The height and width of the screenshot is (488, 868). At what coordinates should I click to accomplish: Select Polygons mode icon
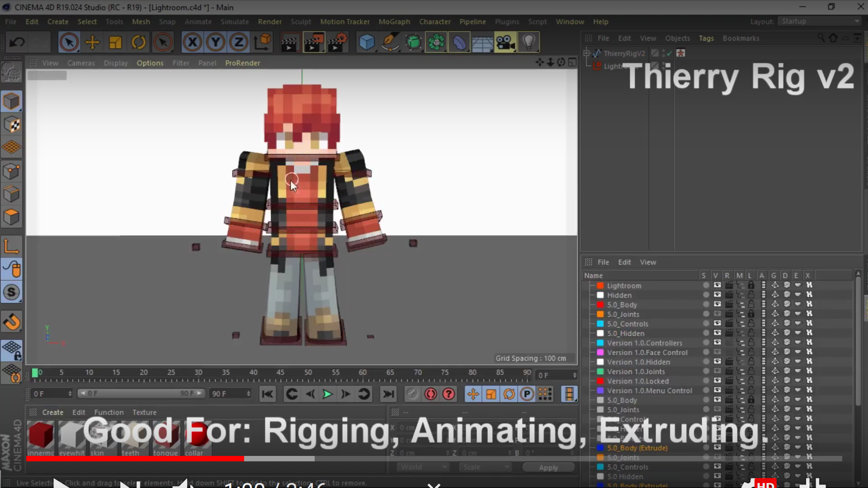click(x=12, y=217)
